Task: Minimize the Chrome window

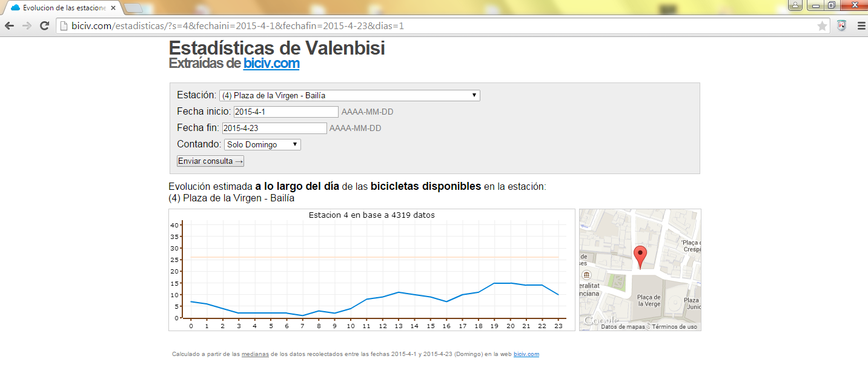Action: tap(816, 5)
